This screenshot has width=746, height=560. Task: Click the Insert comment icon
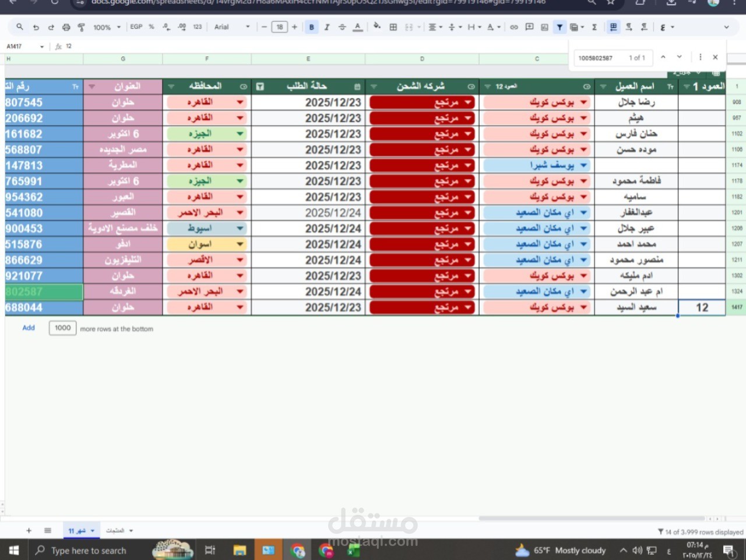[529, 27]
